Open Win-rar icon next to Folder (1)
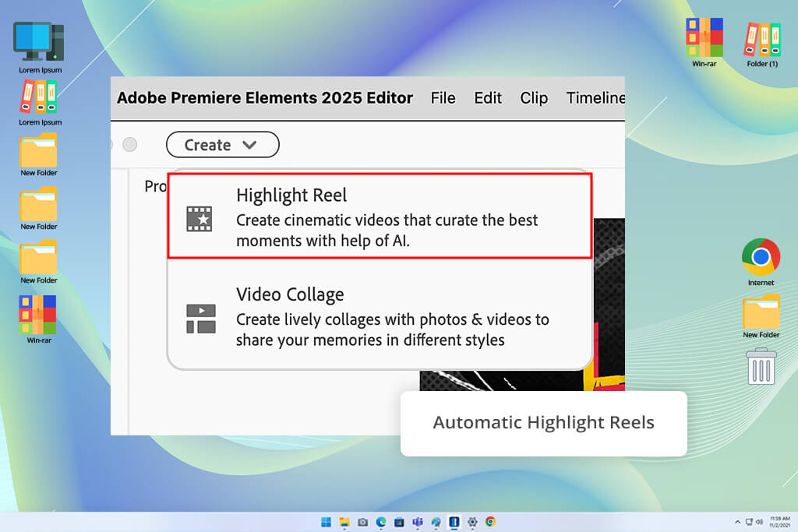The image size is (798, 532). 704,43
